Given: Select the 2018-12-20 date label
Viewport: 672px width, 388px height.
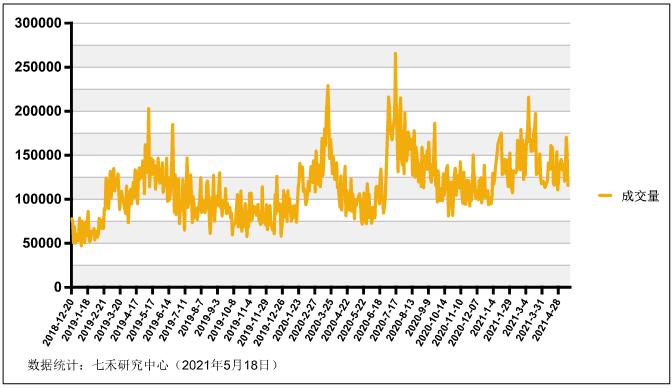Looking at the screenshot, I should point(58,318).
